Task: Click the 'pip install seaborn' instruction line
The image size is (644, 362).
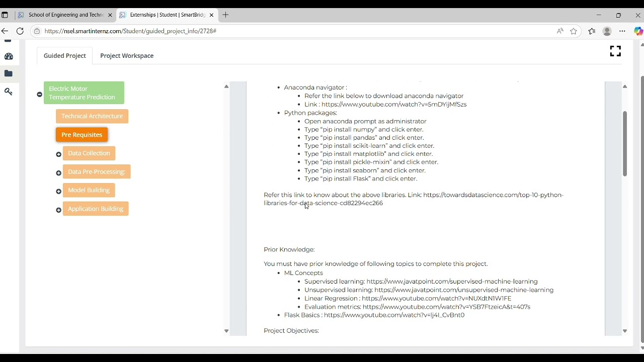Action: pos(365,170)
